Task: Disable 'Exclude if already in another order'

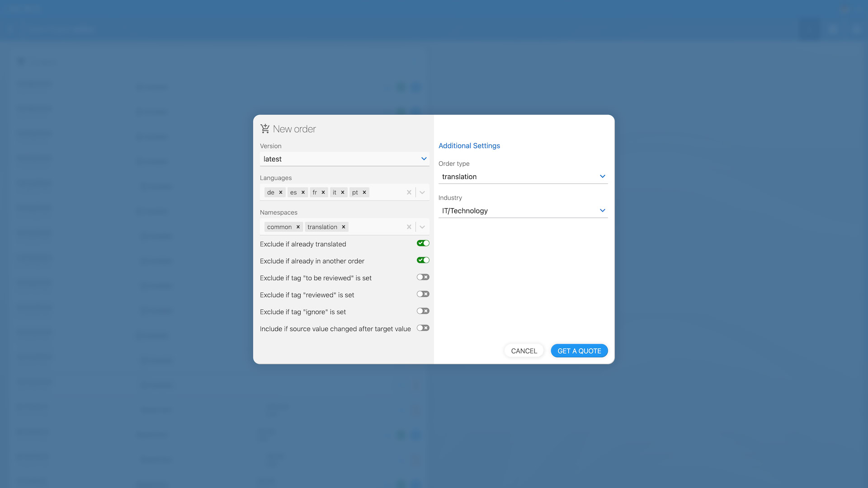Action: click(x=423, y=260)
